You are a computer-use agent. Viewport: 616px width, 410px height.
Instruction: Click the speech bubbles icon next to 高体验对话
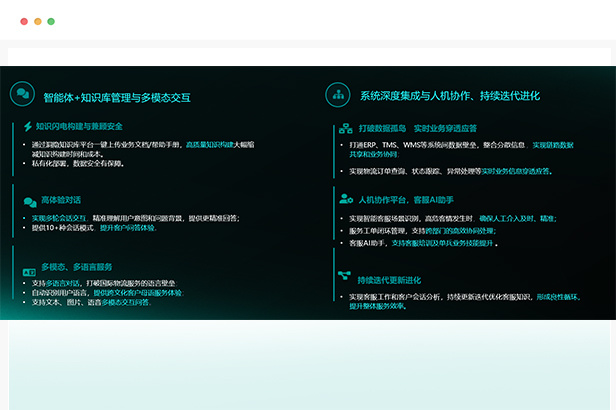pyautogui.click(x=28, y=200)
